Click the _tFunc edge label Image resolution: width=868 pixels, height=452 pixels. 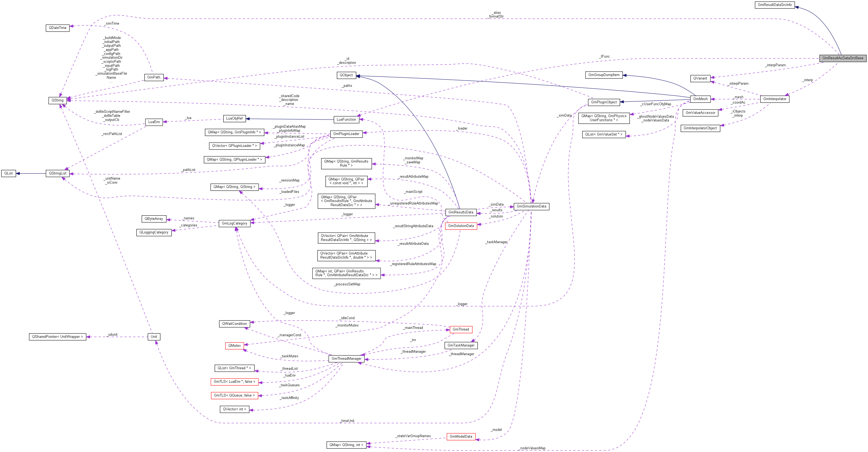604,57
